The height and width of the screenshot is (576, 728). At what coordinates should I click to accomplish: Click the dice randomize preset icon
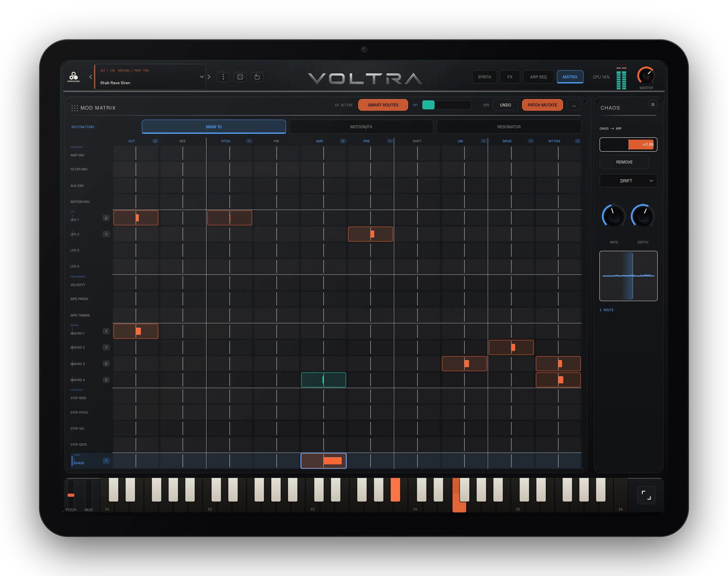(240, 77)
